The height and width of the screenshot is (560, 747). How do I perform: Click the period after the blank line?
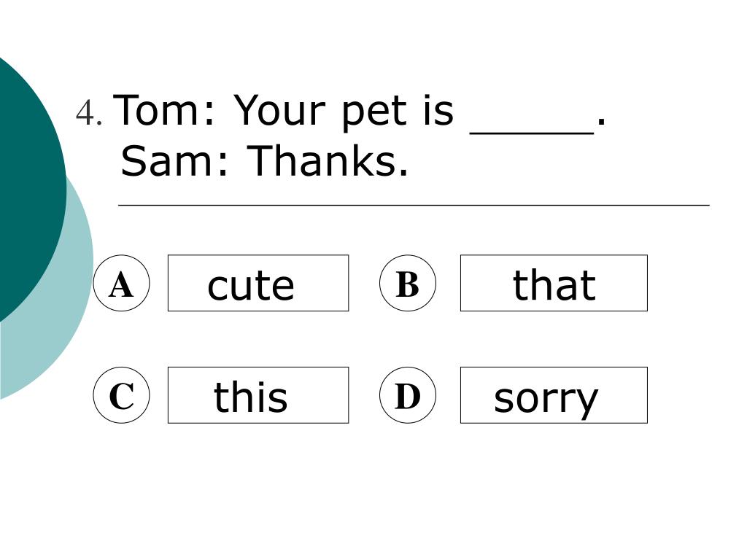pyautogui.click(x=601, y=122)
